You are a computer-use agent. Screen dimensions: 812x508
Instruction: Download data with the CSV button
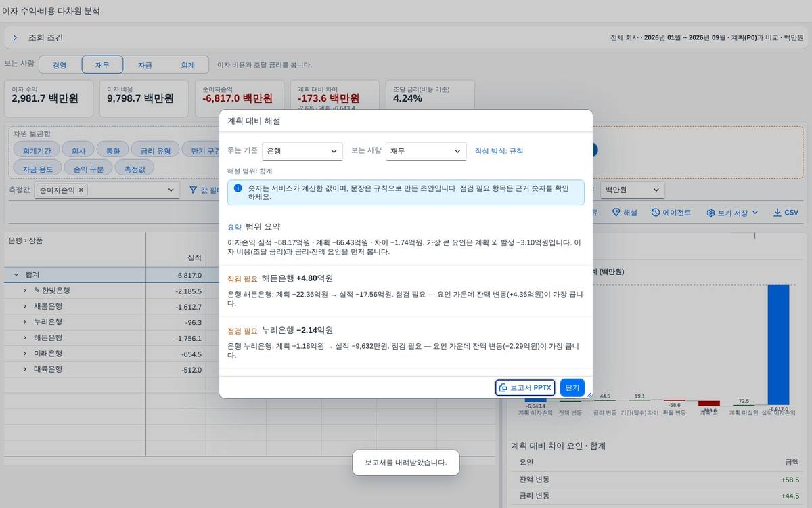pos(786,213)
